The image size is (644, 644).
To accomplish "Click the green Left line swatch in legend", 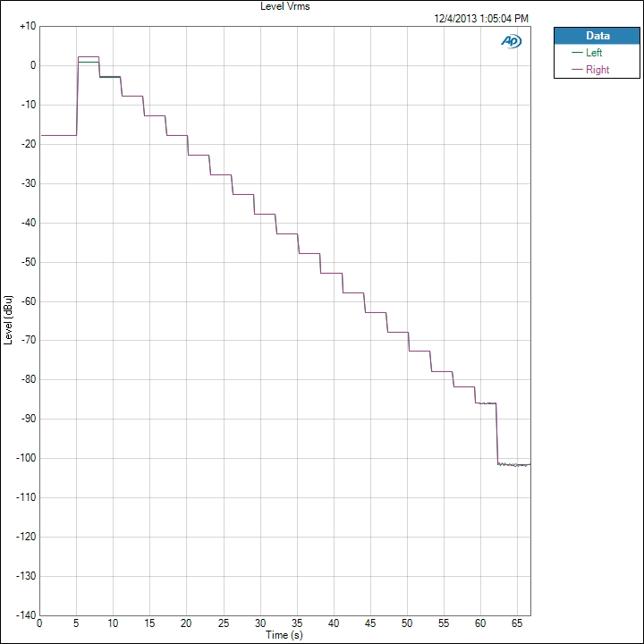I will [x=577, y=53].
